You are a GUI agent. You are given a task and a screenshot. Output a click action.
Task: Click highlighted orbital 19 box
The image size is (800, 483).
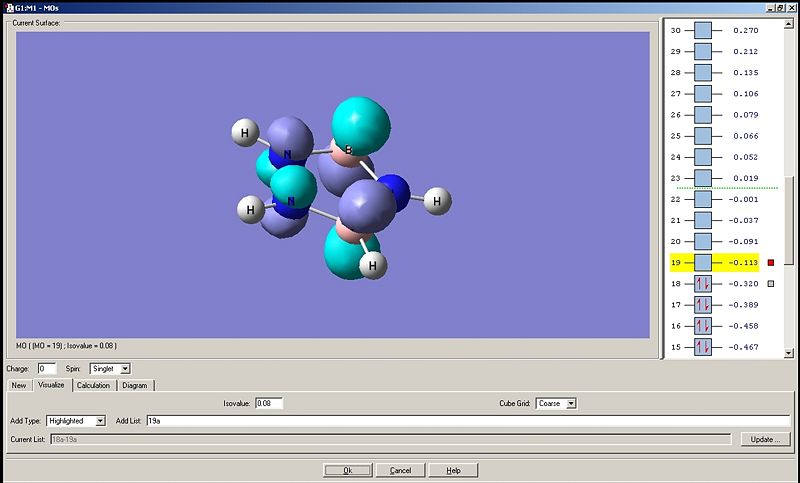pyautogui.click(x=703, y=263)
